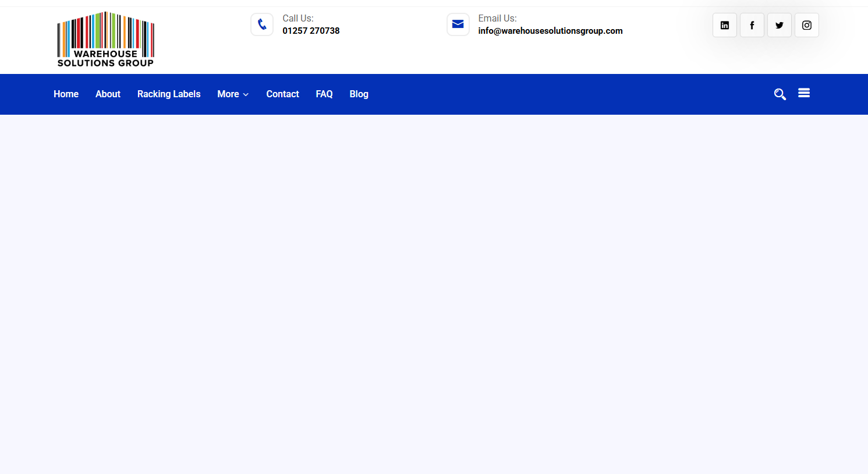
Task: Open the Blog section
Action: click(359, 94)
